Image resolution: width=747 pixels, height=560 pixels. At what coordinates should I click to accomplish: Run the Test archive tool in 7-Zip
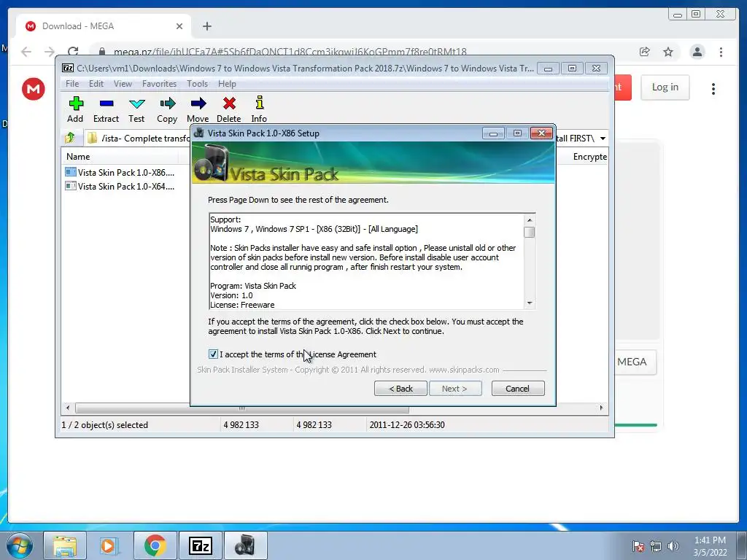coord(136,109)
